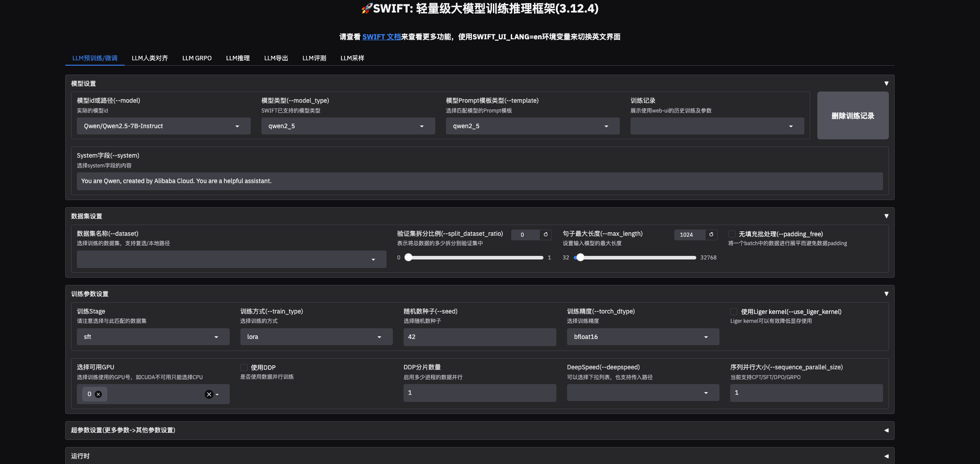Switch to the LLM预训练/微调 tab
The width and height of the screenshot is (980, 464).
(95, 58)
